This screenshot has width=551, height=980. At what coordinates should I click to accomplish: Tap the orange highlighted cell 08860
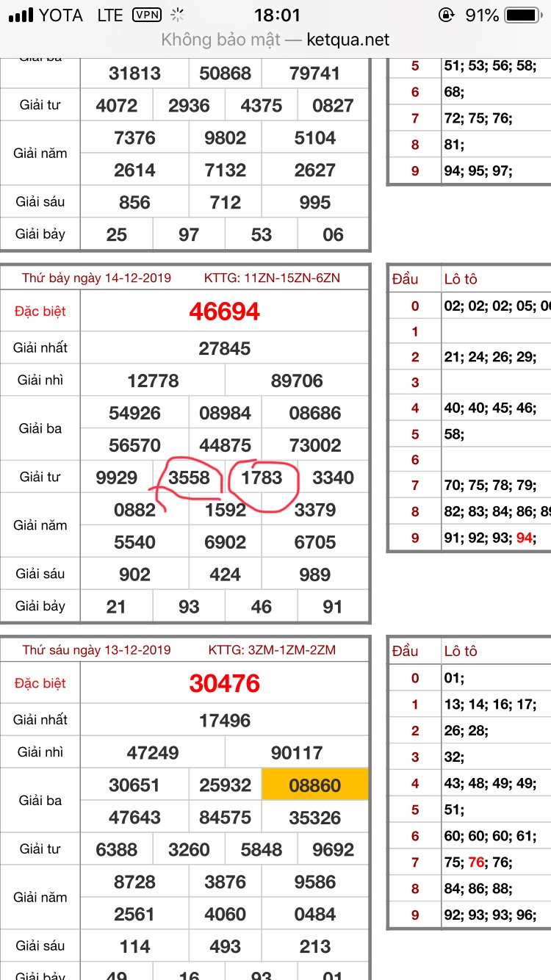[315, 785]
